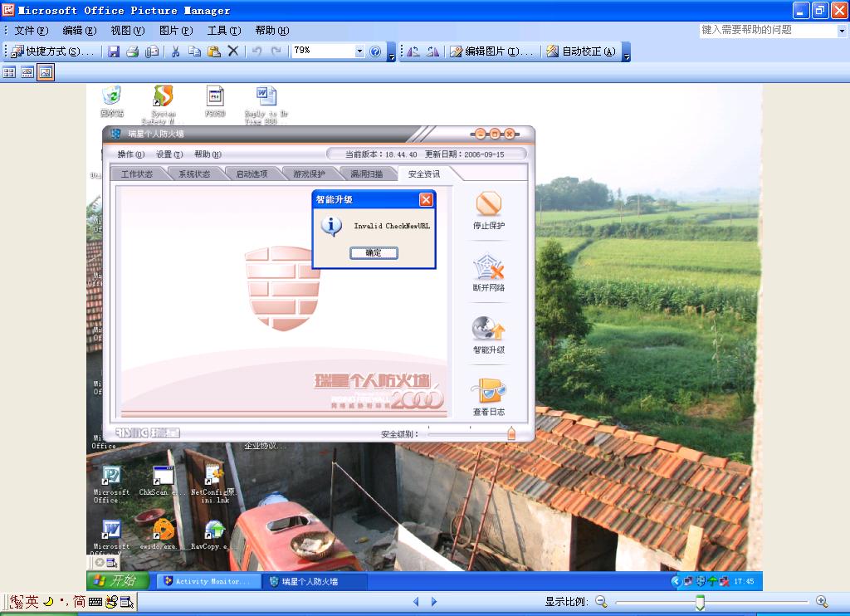Zoom in with the plus magnifier
The image size is (850, 616).
(822, 601)
